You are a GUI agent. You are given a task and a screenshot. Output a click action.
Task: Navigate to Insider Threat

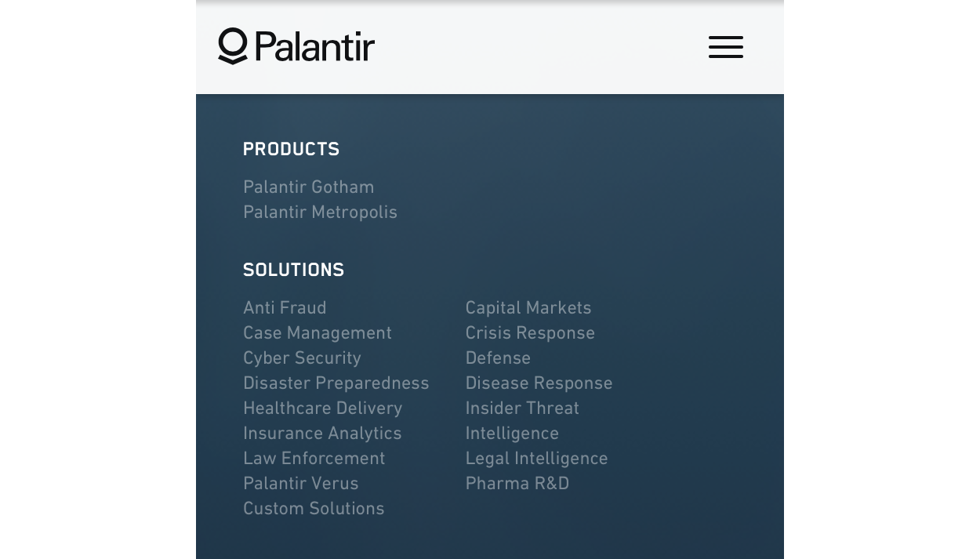(x=522, y=408)
